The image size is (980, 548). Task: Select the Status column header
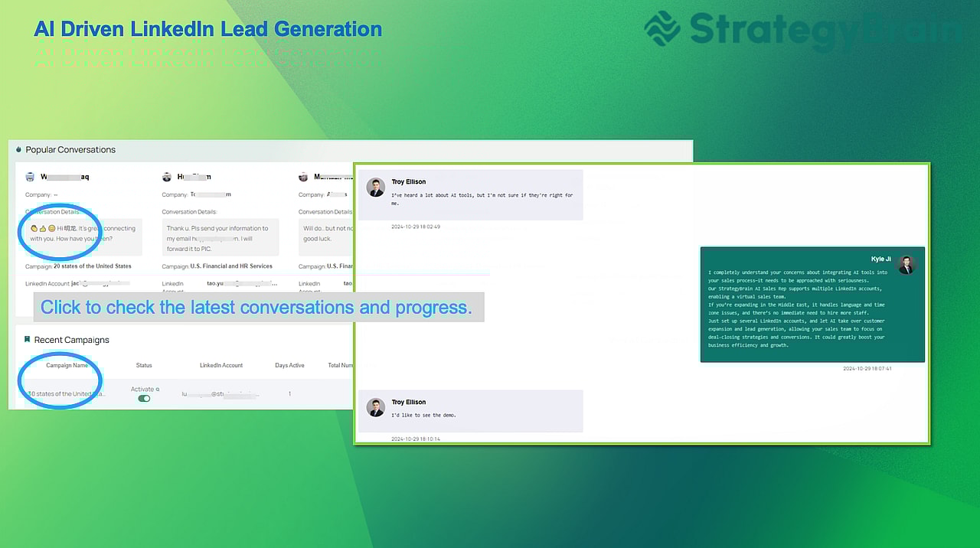coord(144,365)
